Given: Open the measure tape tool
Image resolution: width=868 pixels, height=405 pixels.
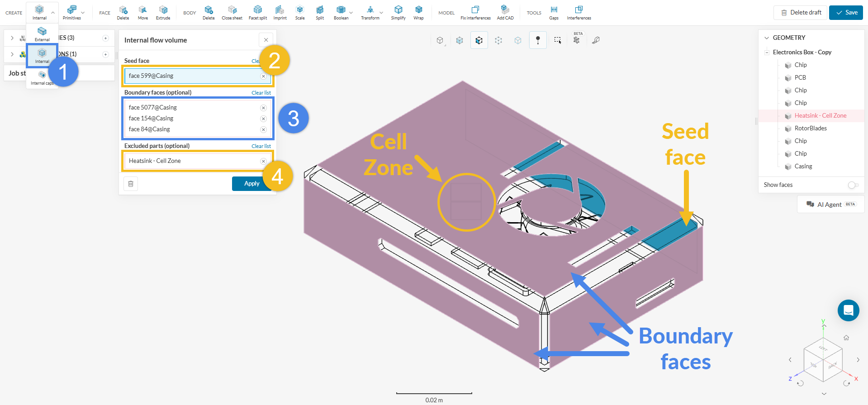Looking at the screenshot, I should [596, 40].
